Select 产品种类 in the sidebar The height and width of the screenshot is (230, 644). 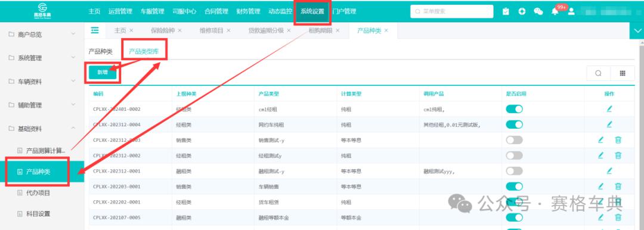(x=42, y=172)
